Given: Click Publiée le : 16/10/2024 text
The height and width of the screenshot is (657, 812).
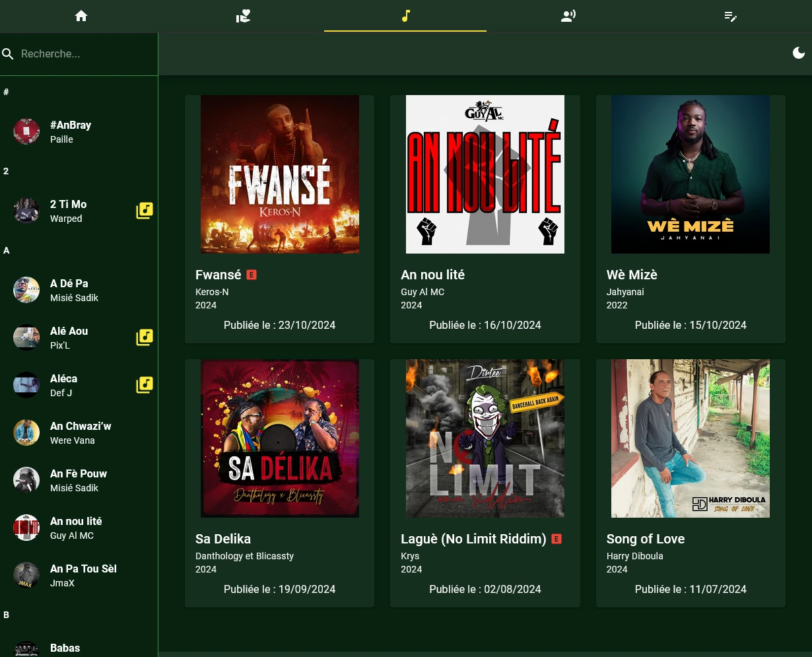Looking at the screenshot, I should click(485, 325).
